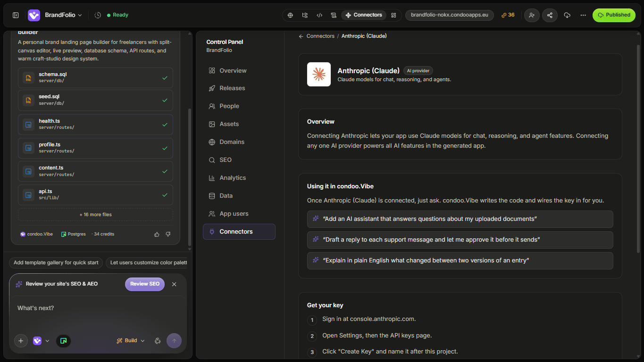Open SEO in Control Panel sidebar

pyautogui.click(x=239, y=160)
